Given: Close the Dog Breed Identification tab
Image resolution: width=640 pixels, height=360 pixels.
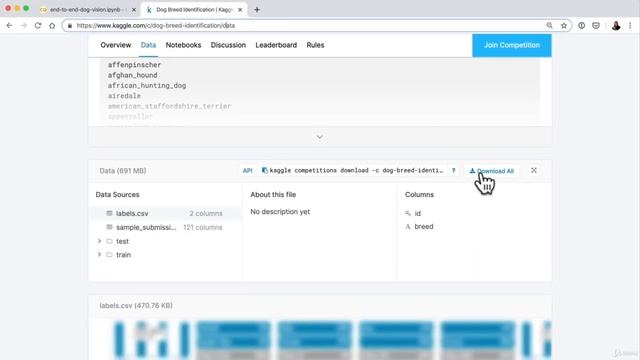Looking at the screenshot, I should pyautogui.click(x=240, y=9).
